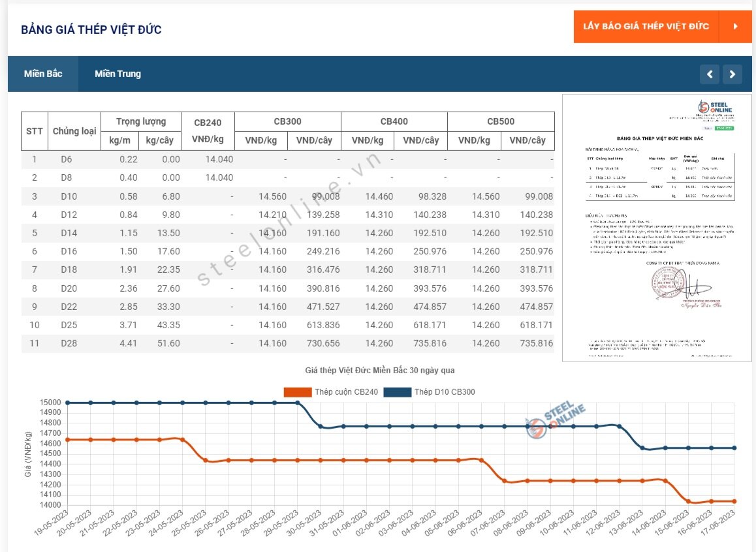This screenshot has width=756, height=552.
Task: Click the 14.210 price in the D12 row
Action: pyautogui.click(x=272, y=215)
